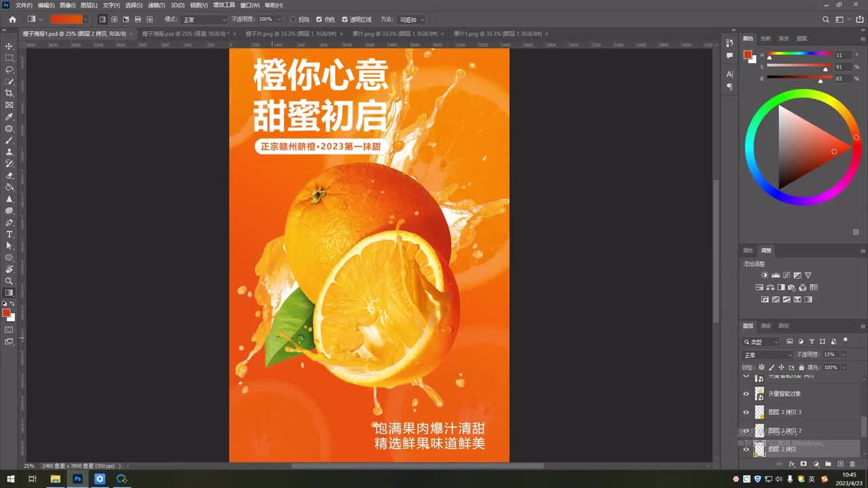Select the Brush tool
The width and height of the screenshot is (868, 488).
(x=9, y=140)
